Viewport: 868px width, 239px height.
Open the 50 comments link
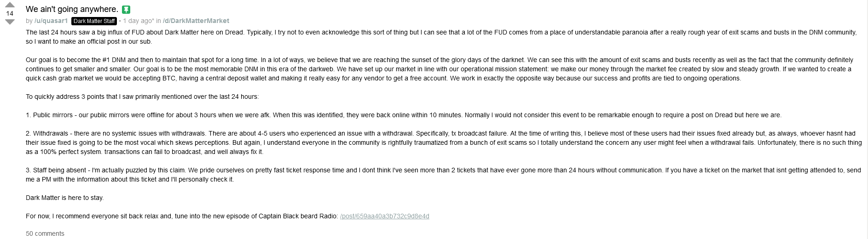coord(45,233)
